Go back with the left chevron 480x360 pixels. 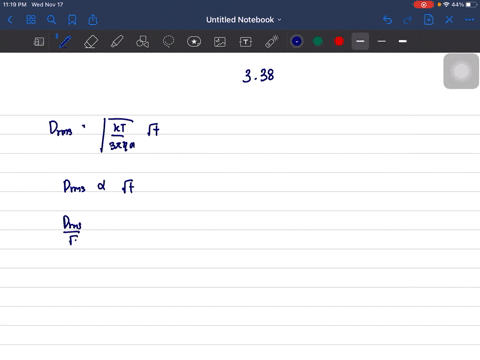[x=10, y=20]
